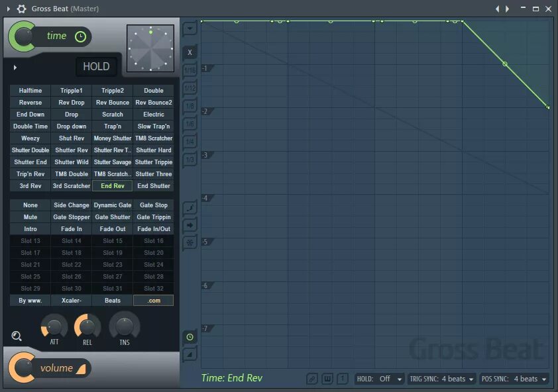Screen dimensions: 558x392
Task: Switch editor to time envelope clock icon
Action: click(x=190, y=337)
